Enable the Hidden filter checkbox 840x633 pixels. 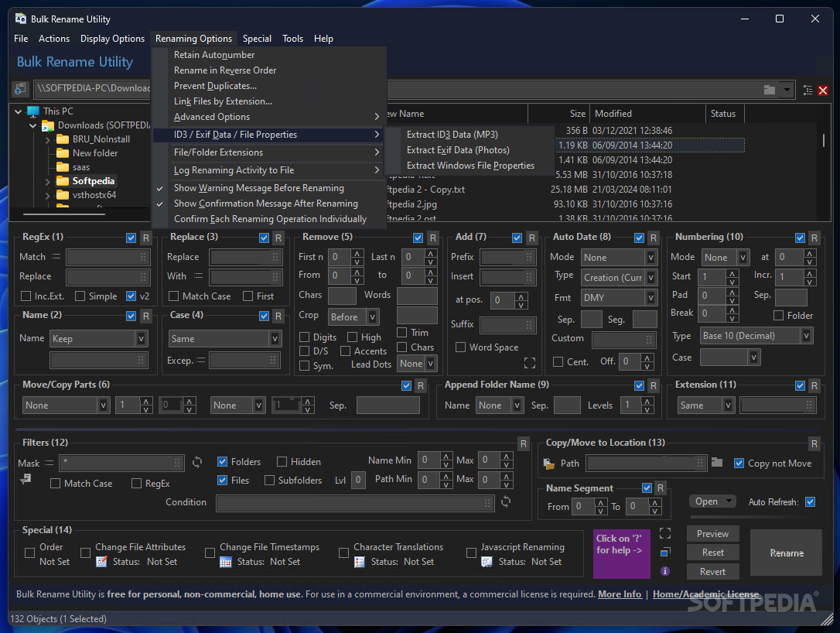[282, 461]
